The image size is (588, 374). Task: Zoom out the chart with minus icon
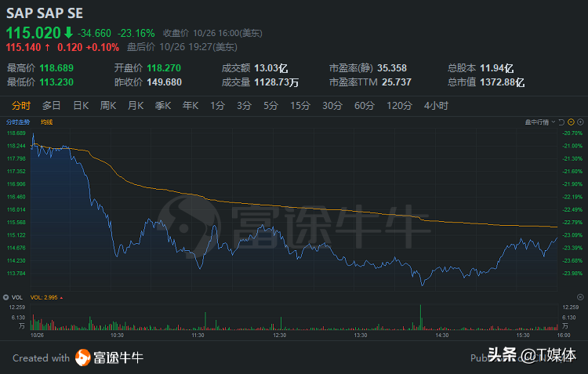(571, 122)
